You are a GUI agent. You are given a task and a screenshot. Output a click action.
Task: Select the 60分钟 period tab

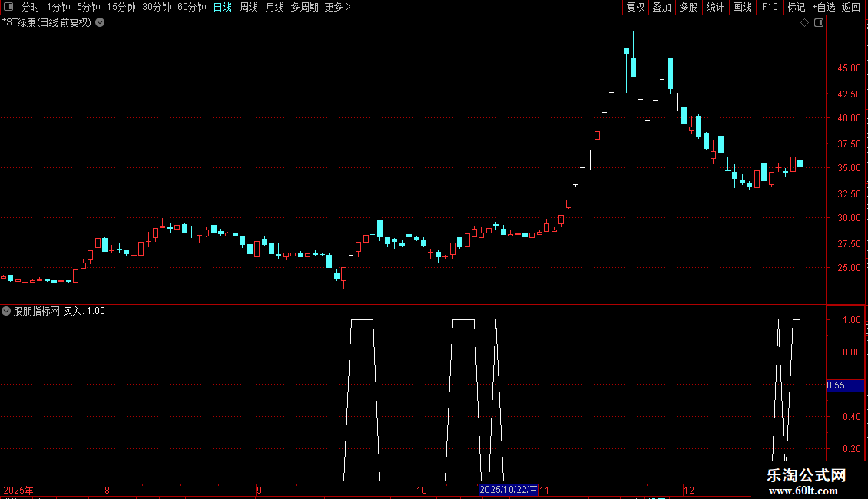pos(191,7)
